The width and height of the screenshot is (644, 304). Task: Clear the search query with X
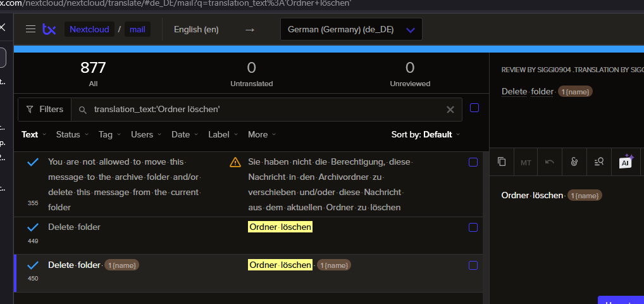coord(450,110)
